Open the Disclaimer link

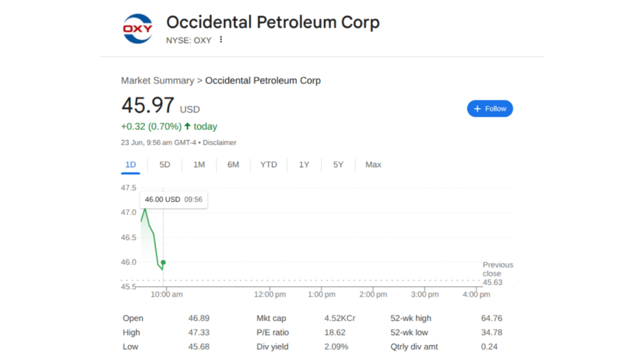219,143
